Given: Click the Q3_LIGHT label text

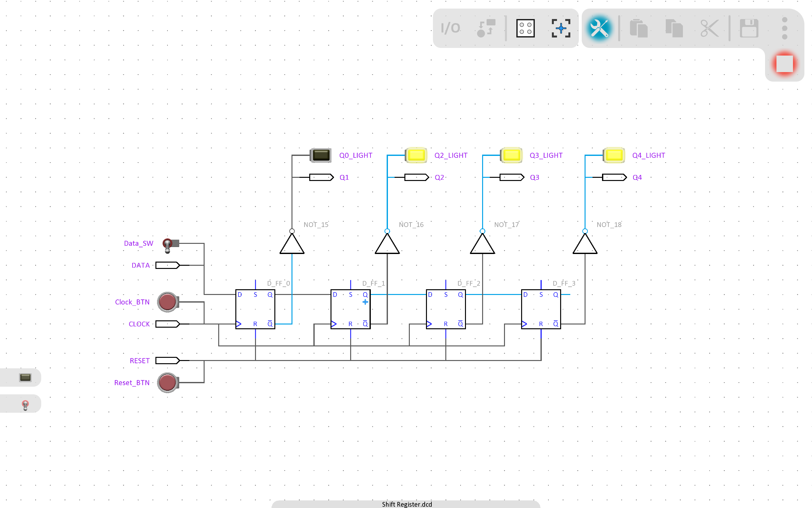Looking at the screenshot, I should click(x=546, y=156).
